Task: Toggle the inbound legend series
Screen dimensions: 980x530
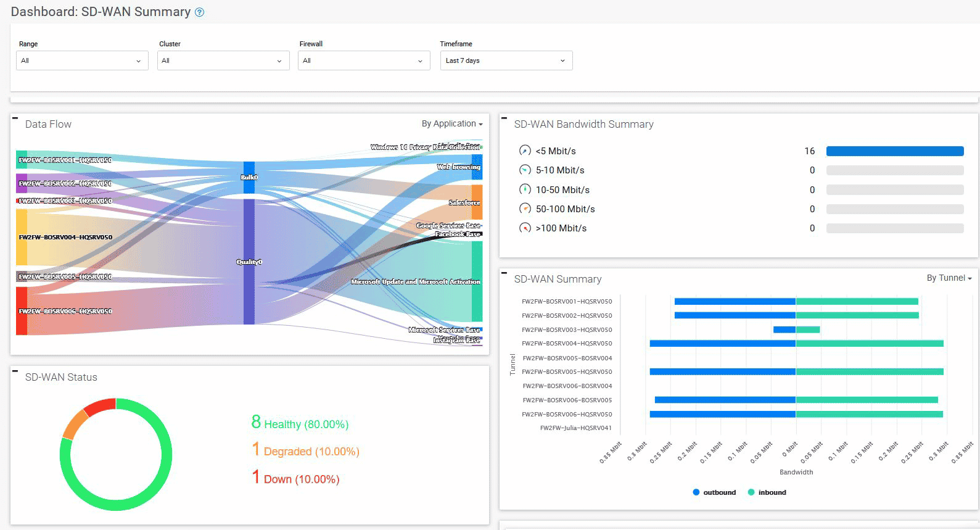Action: pos(767,492)
